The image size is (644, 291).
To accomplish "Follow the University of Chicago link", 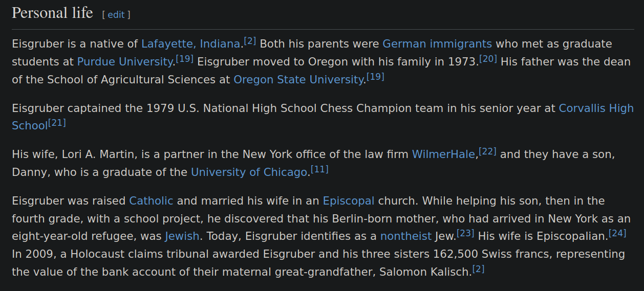I will coord(249,172).
